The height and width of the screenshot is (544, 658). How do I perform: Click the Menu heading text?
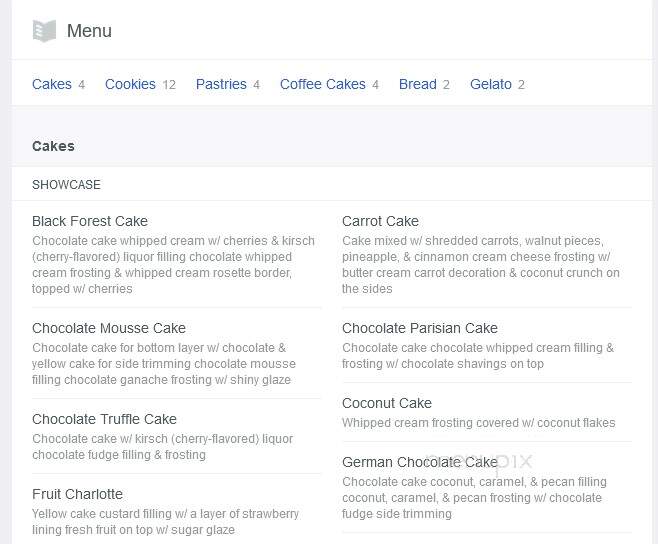coord(89,31)
